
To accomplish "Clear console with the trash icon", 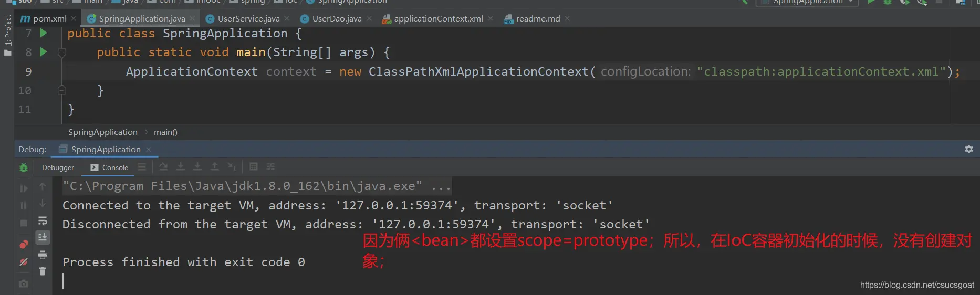I will click(43, 271).
